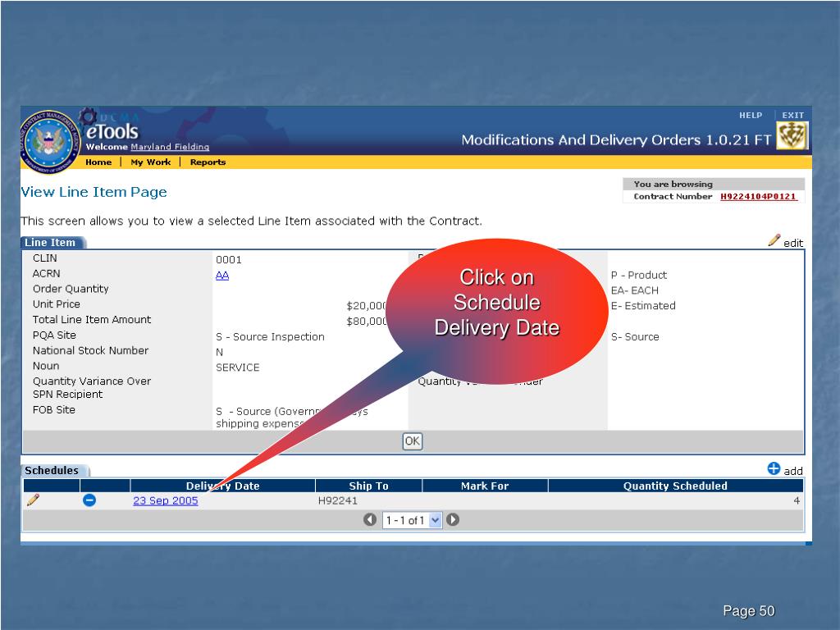Click the HELP link
This screenshot has width=840, height=630.
pos(750,116)
